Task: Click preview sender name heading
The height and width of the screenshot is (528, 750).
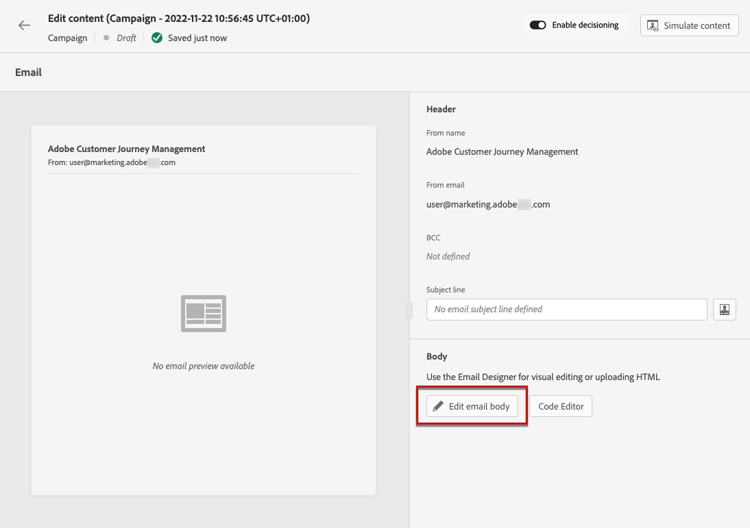Action: click(x=126, y=149)
